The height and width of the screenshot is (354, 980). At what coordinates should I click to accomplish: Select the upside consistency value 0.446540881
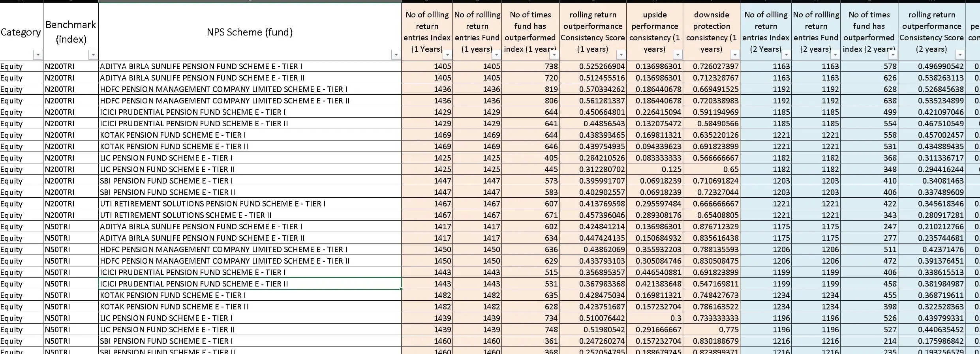(655, 272)
